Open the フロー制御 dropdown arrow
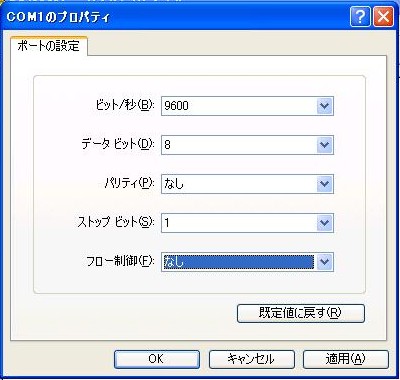This screenshot has height=380, width=400. click(x=324, y=262)
